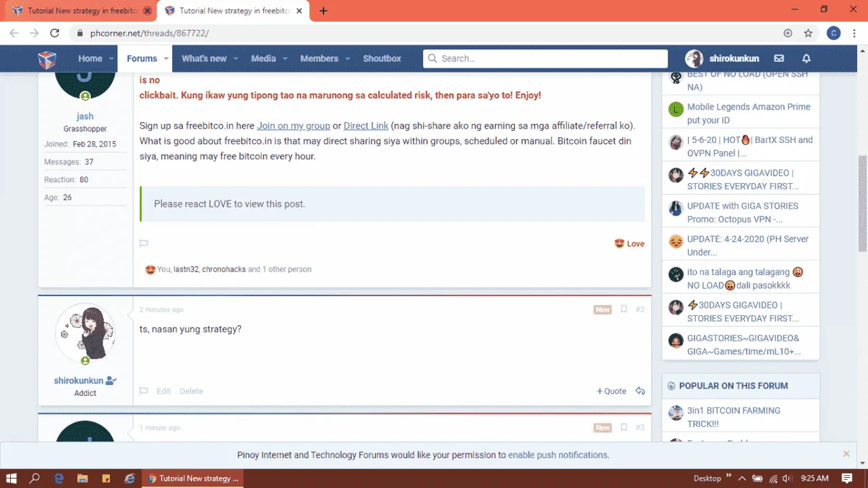Open Chrome menu three dots
The height and width of the screenshot is (488, 868).
tap(854, 33)
